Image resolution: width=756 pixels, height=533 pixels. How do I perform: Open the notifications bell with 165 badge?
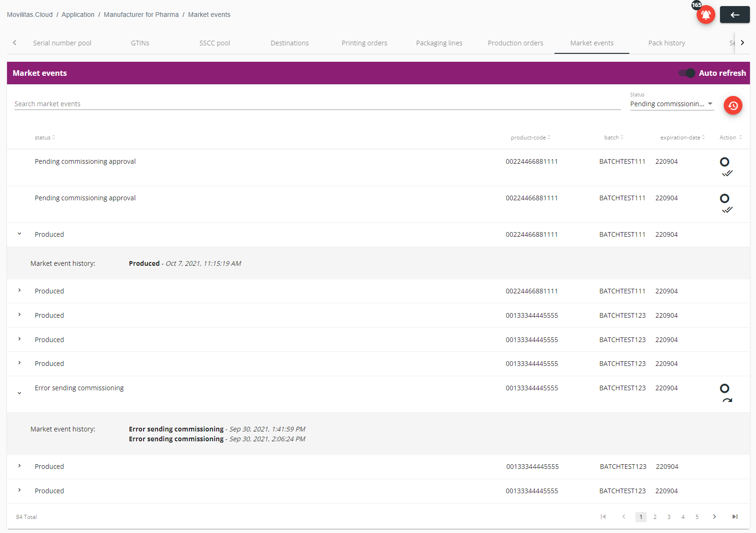coord(706,15)
